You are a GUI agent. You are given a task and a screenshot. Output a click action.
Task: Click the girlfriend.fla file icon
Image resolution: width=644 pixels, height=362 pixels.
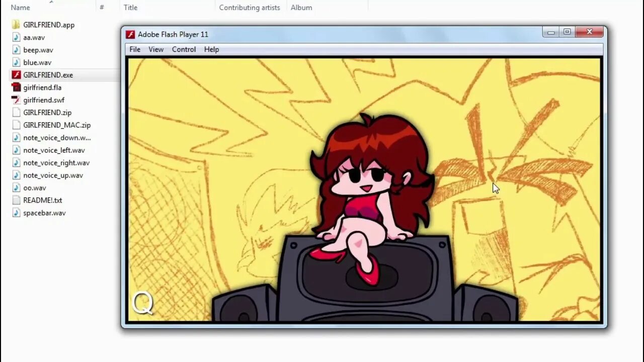[16, 87]
